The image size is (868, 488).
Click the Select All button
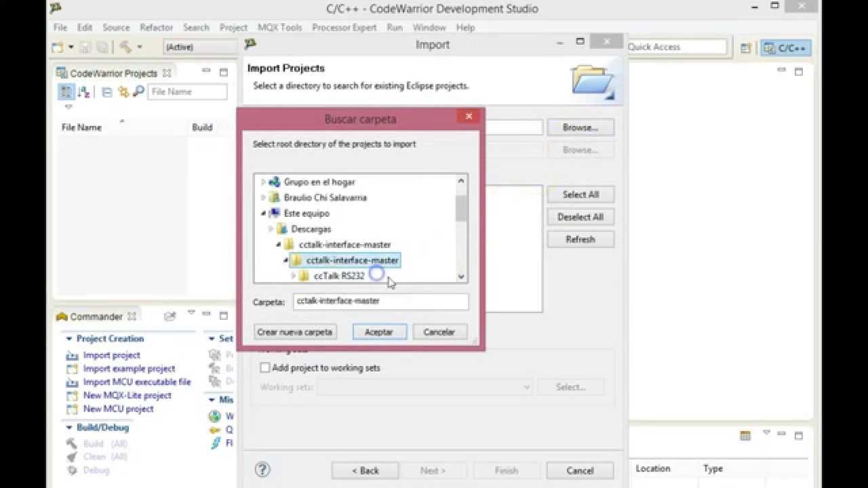pyautogui.click(x=580, y=195)
